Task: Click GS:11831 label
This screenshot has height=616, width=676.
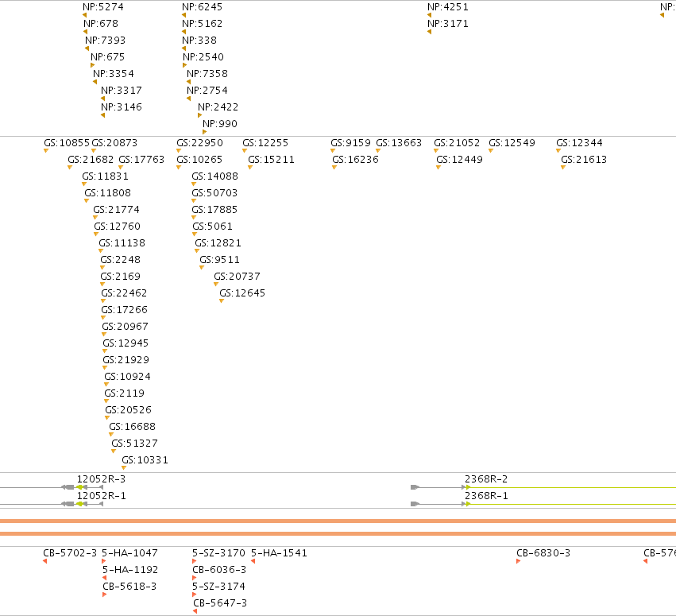Action: point(106,176)
